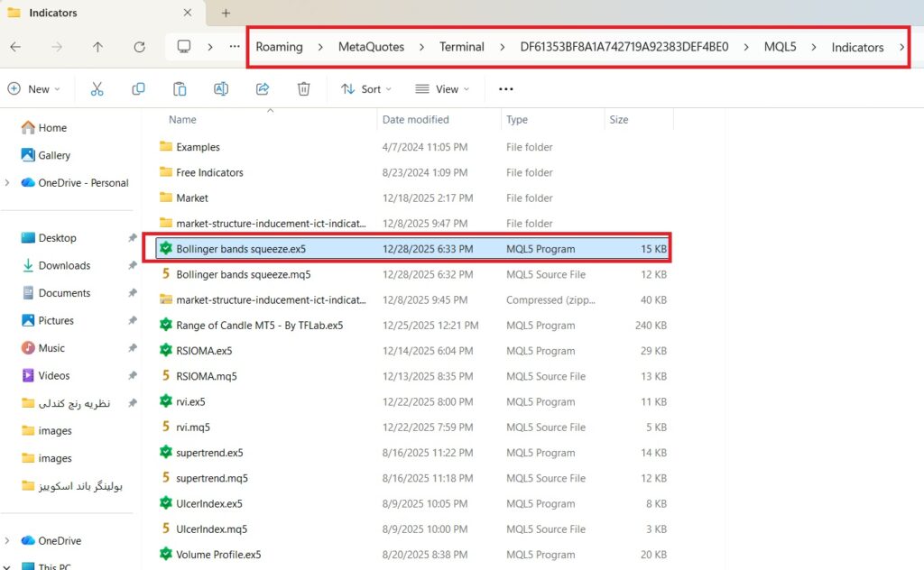The width and height of the screenshot is (924, 570).
Task: Select the Downloads folder in sidebar
Action: click(x=64, y=265)
